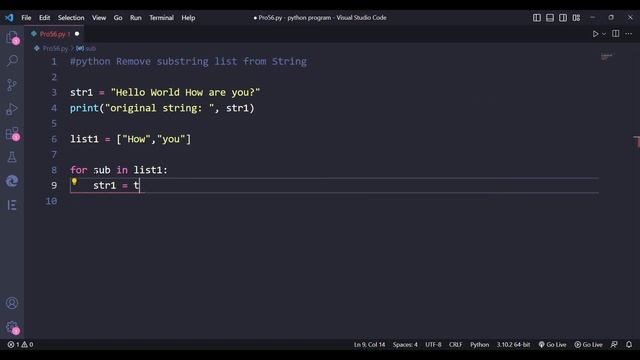Open the Run menu

(136, 18)
